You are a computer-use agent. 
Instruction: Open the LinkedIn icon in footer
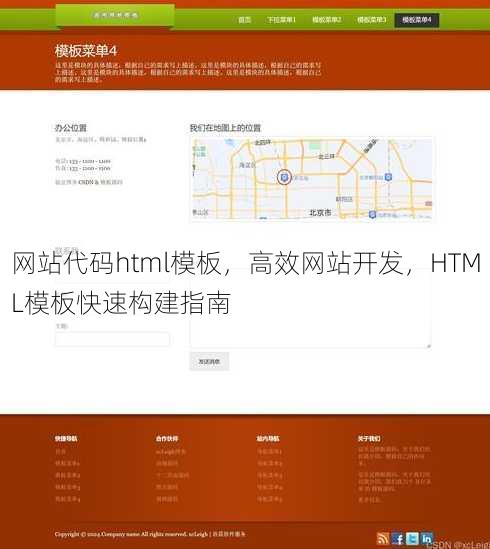coord(427,538)
